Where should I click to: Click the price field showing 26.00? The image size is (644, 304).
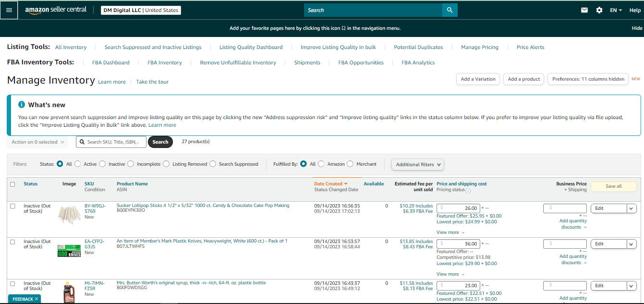[458, 208]
